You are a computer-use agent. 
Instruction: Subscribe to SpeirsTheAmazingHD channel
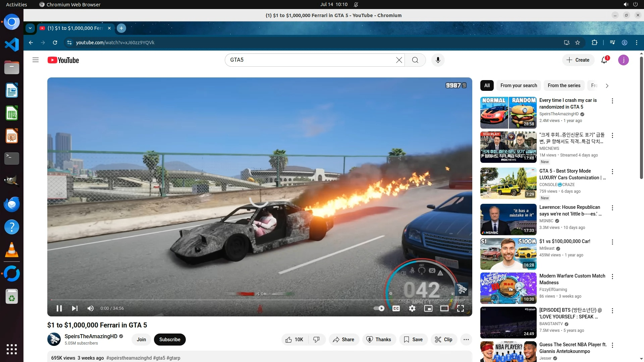pyautogui.click(x=170, y=340)
